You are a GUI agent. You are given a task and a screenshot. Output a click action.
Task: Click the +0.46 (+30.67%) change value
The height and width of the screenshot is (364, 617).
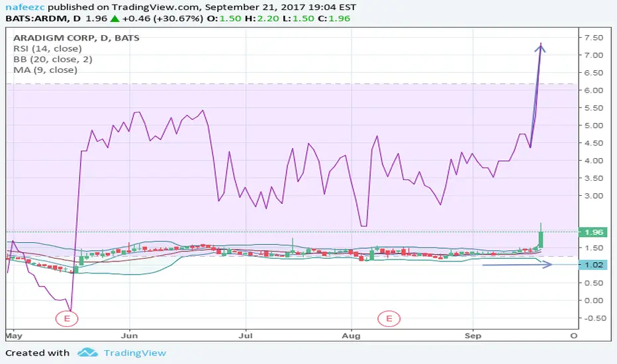(162, 19)
